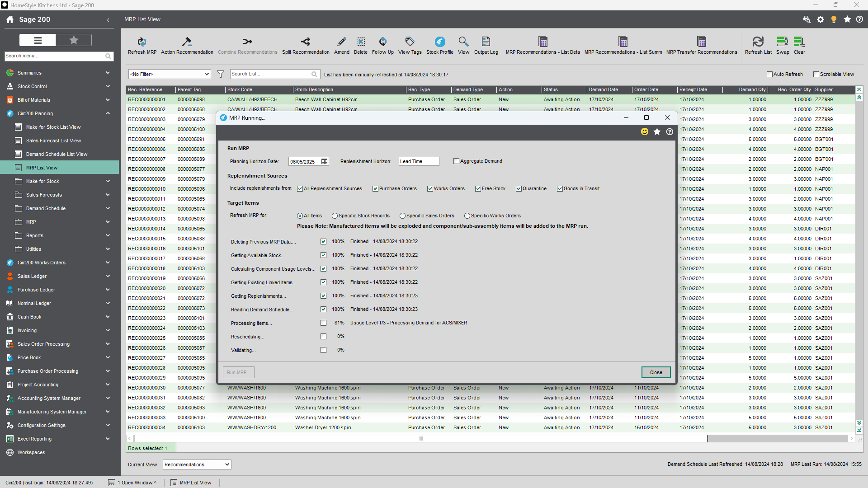The image size is (868, 488).
Task: Click the Action Recommendation icon
Action: click(187, 42)
